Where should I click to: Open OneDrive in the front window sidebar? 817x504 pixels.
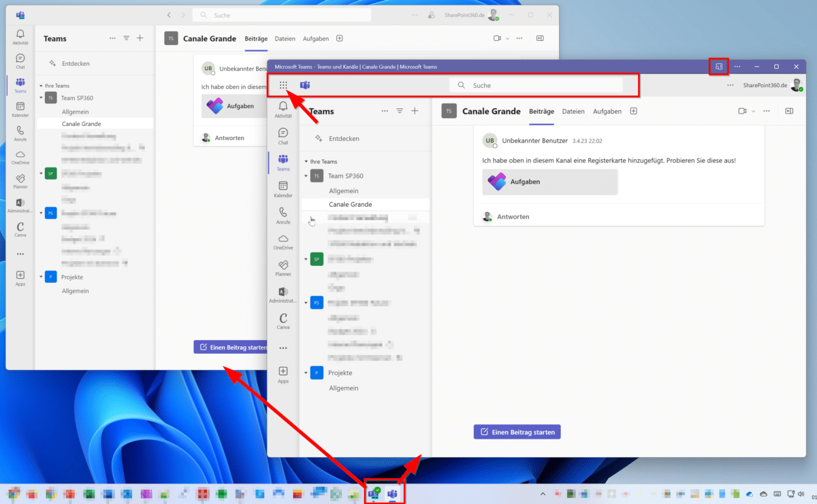click(283, 241)
